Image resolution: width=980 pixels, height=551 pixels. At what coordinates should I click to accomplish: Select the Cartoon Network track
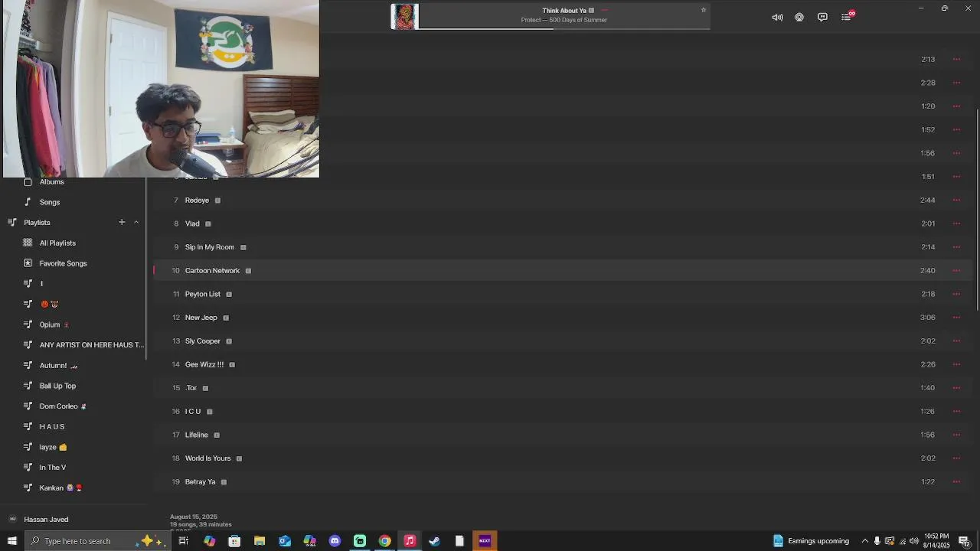tap(563, 271)
